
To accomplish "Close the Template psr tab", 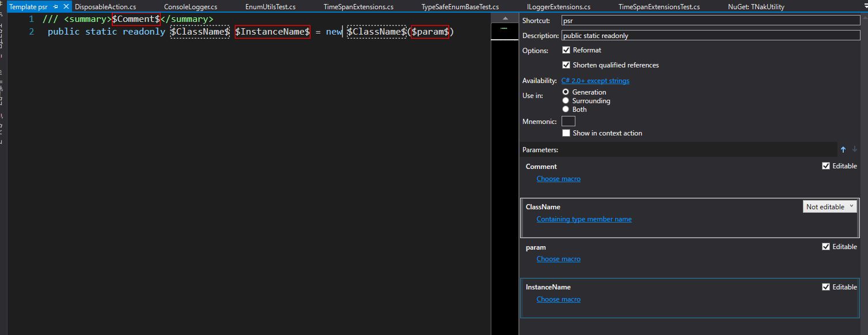I will [66, 7].
